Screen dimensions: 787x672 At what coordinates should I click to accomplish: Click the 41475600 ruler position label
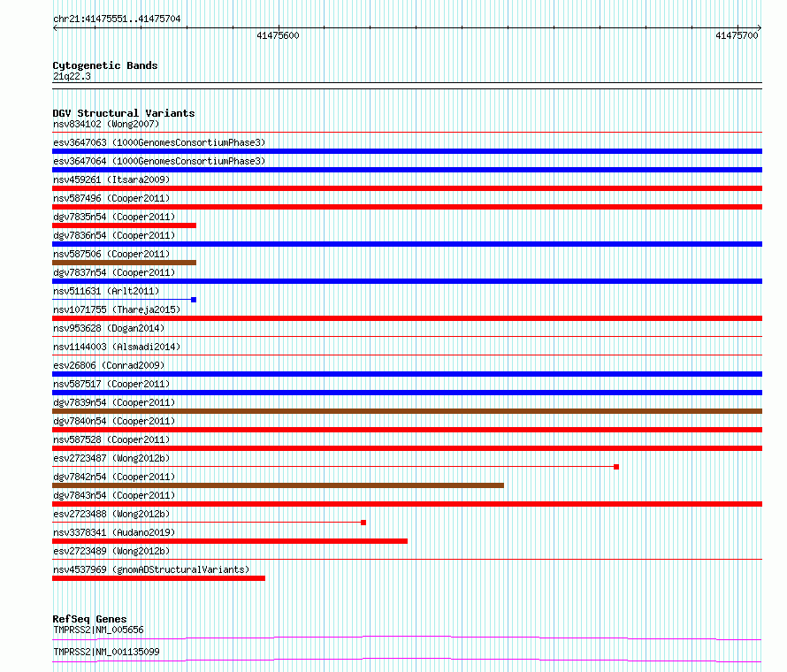click(x=278, y=35)
